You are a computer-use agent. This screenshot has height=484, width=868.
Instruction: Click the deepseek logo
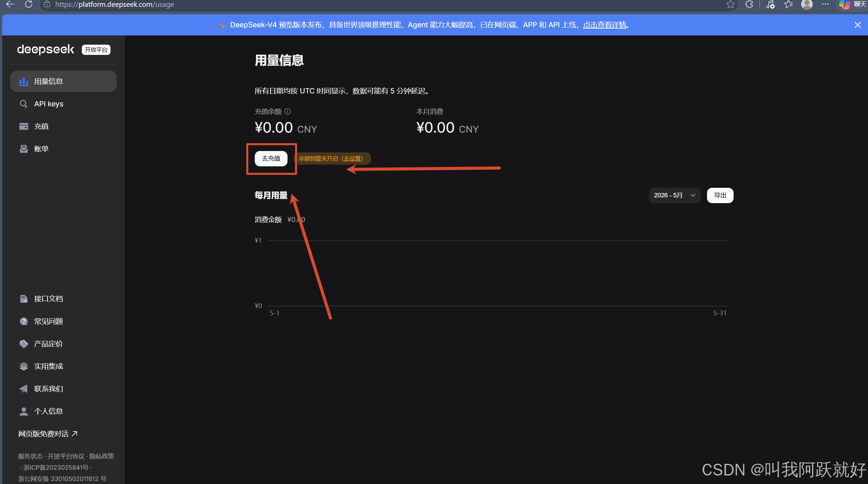[46, 49]
